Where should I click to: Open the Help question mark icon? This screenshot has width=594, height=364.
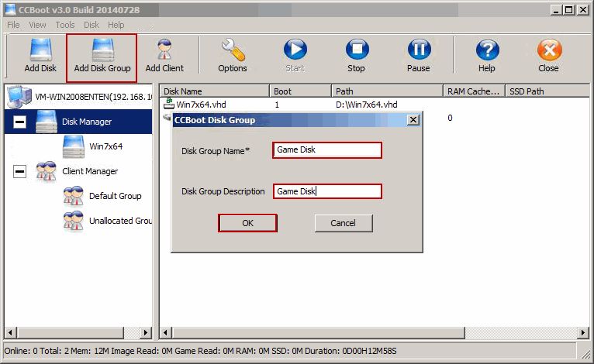(487, 50)
